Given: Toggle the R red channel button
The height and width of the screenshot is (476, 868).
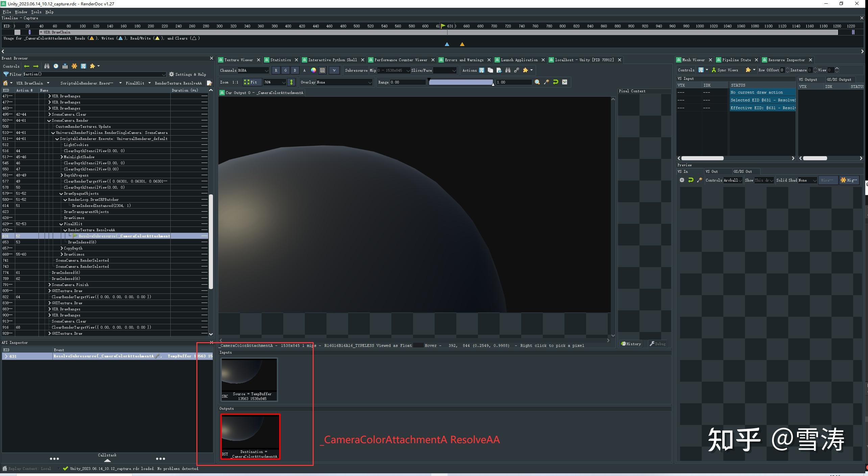Looking at the screenshot, I should tap(276, 70).
